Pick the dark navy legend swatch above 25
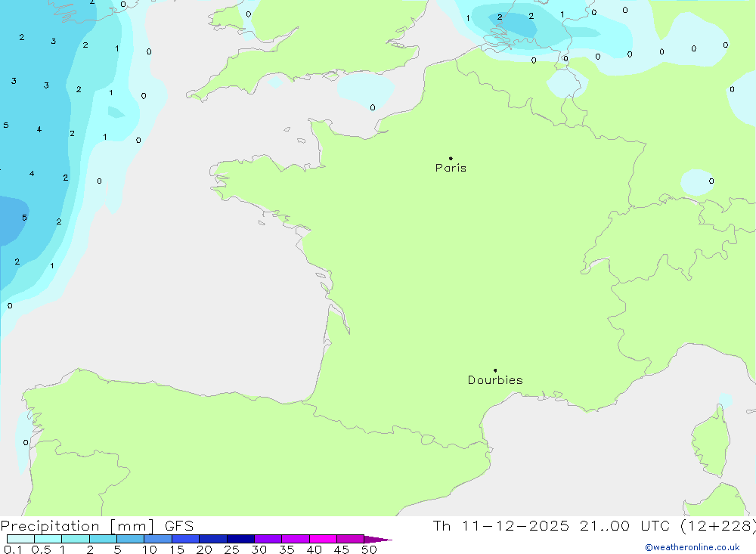The height and width of the screenshot is (554, 756). click(240, 539)
